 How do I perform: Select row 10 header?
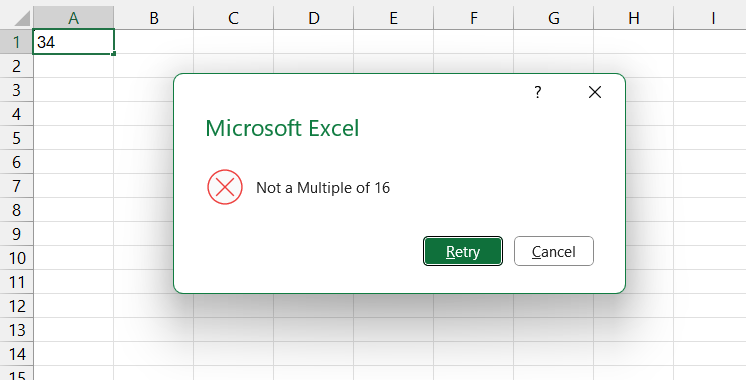tap(17, 258)
